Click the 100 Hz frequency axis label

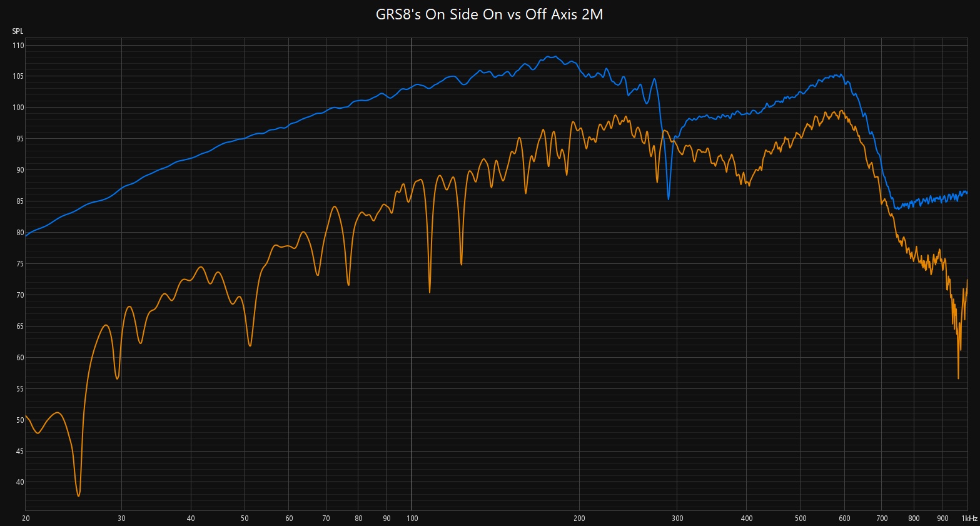412,518
